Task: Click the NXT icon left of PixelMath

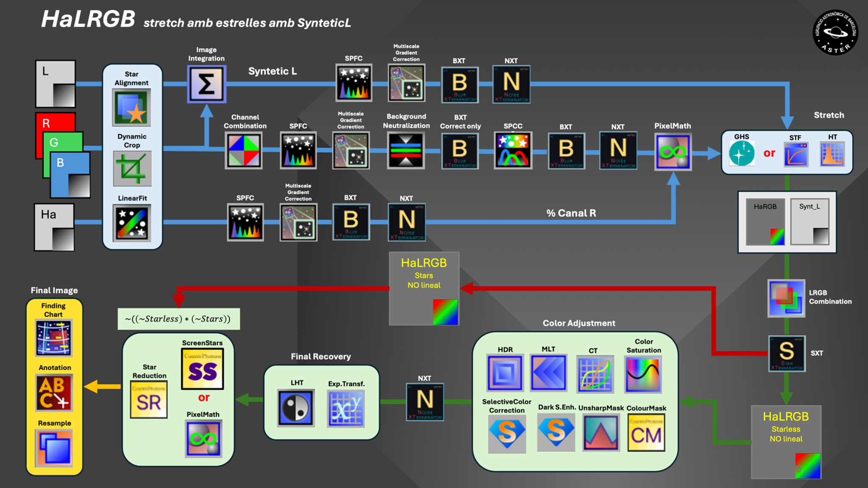Action: [x=618, y=150]
